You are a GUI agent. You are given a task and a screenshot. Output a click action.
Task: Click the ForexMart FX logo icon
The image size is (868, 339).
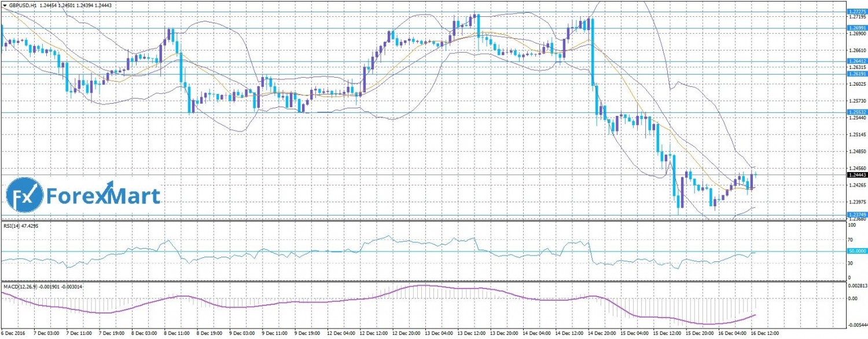point(25,196)
